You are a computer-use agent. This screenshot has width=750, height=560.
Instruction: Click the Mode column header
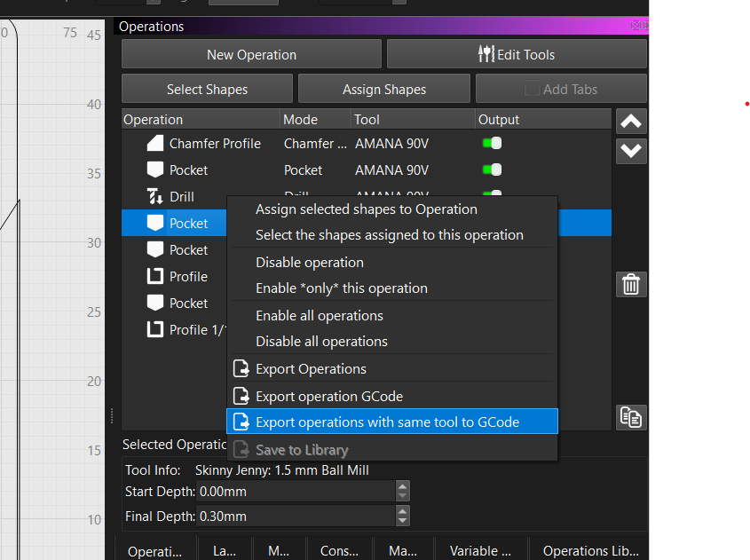click(315, 119)
